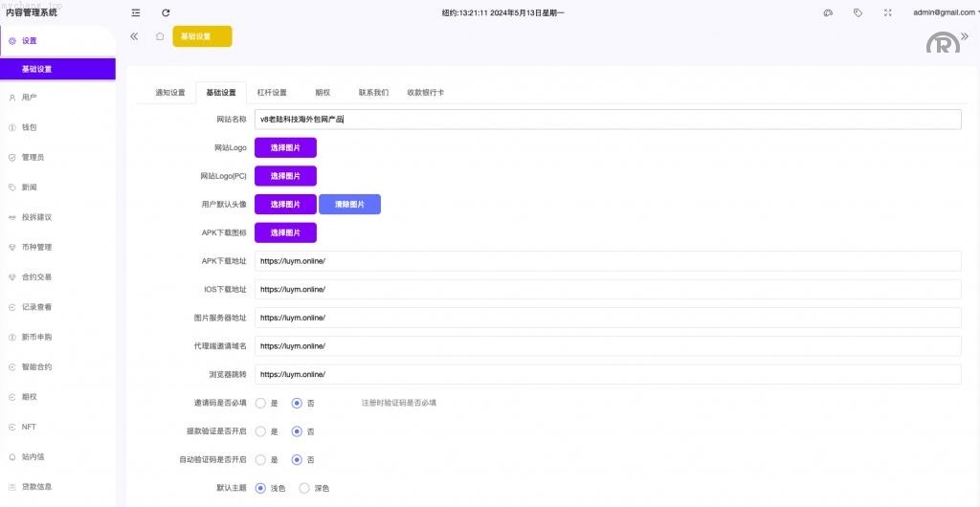Click 清除图片 button for default avatar
Viewport: 980px width, 507px height.
(x=349, y=205)
